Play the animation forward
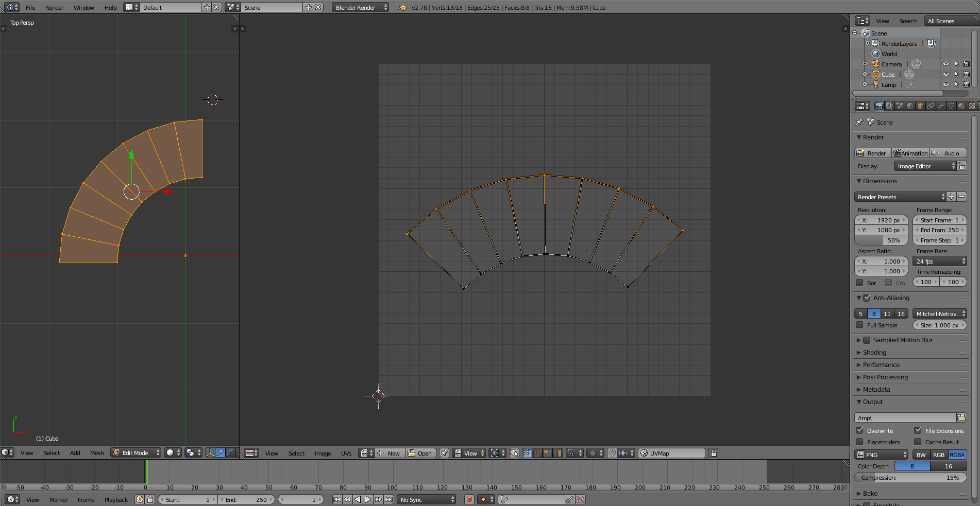 [368, 499]
